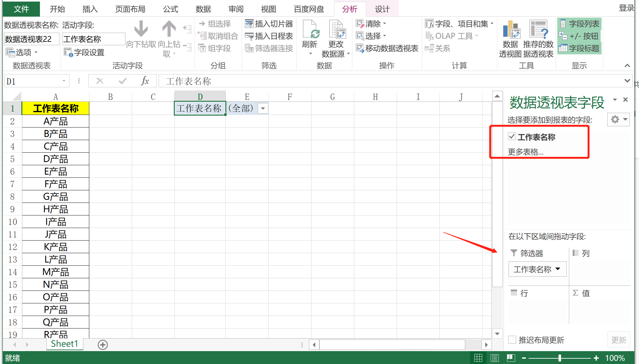Click the vertical scrollbar down arrow
639x364 pixels.
(497, 334)
